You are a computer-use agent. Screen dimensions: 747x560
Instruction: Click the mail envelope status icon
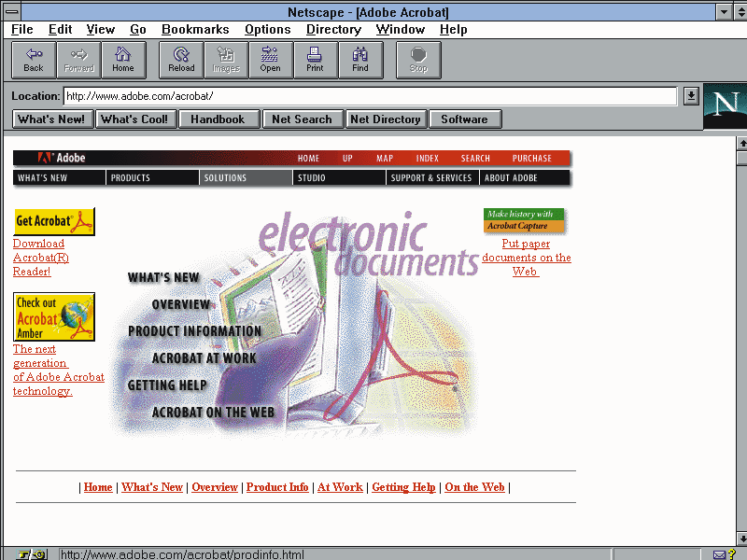click(719, 554)
